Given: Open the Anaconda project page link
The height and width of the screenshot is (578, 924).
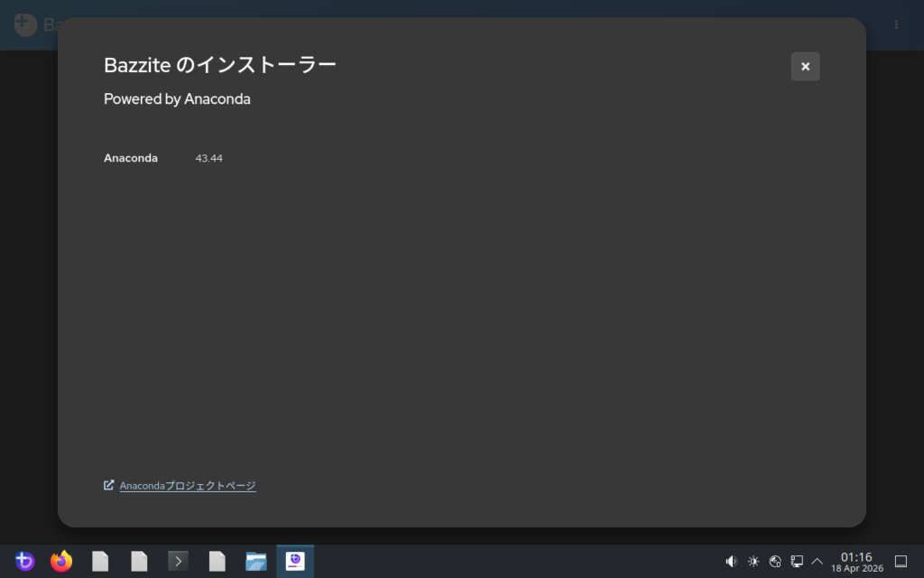Looking at the screenshot, I should pos(187,486).
